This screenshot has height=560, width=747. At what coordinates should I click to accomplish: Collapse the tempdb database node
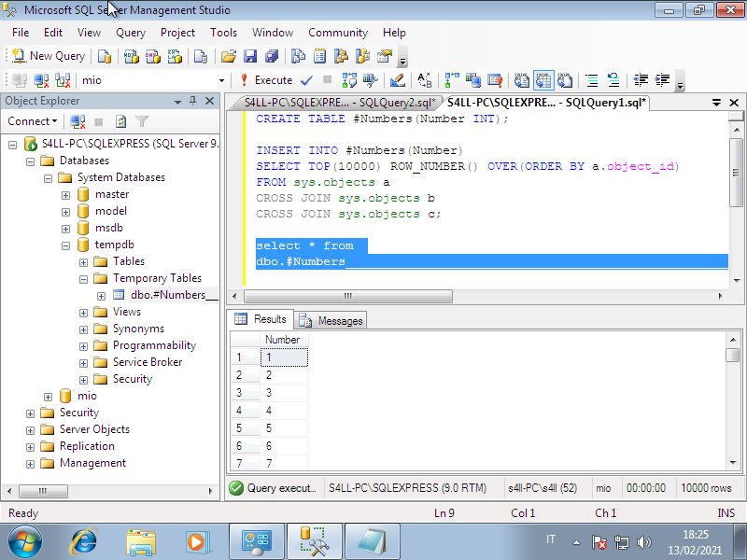click(x=65, y=246)
